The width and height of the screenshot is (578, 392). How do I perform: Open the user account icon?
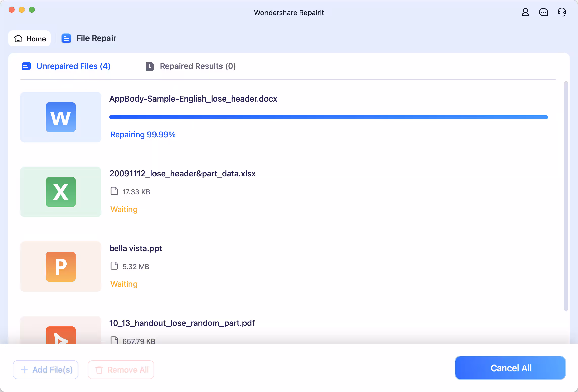[x=525, y=12]
